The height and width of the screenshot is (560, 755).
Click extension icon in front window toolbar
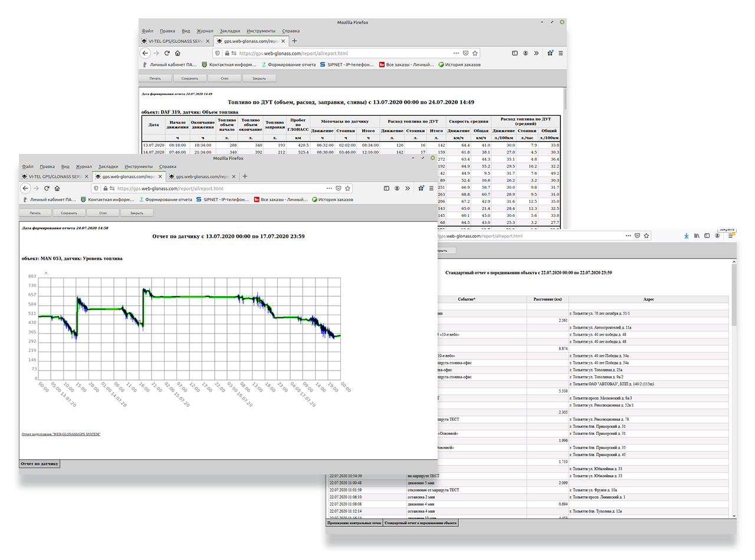(x=421, y=188)
